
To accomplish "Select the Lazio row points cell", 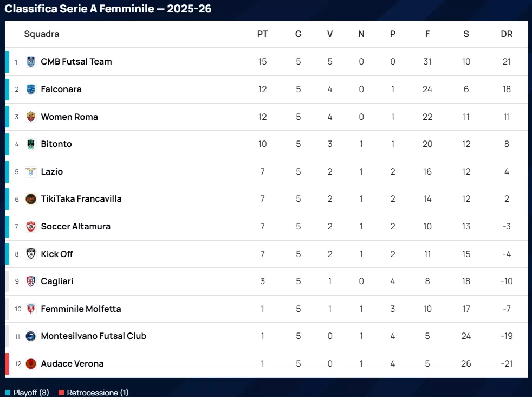I will (x=262, y=171).
